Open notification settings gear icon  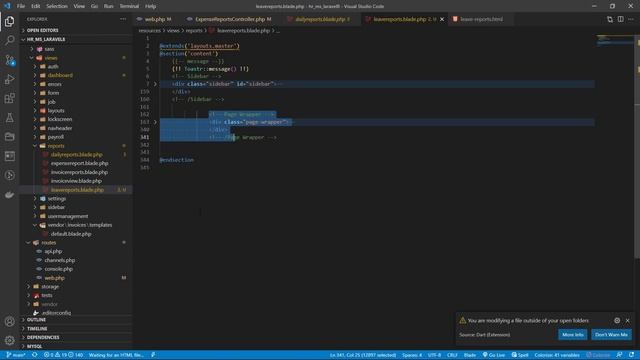pos(617,320)
